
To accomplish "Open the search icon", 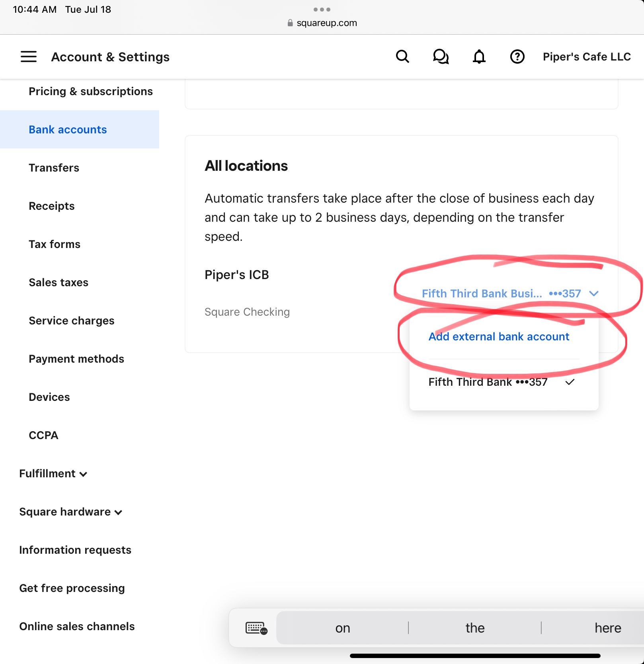I will pyautogui.click(x=402, y=57).
